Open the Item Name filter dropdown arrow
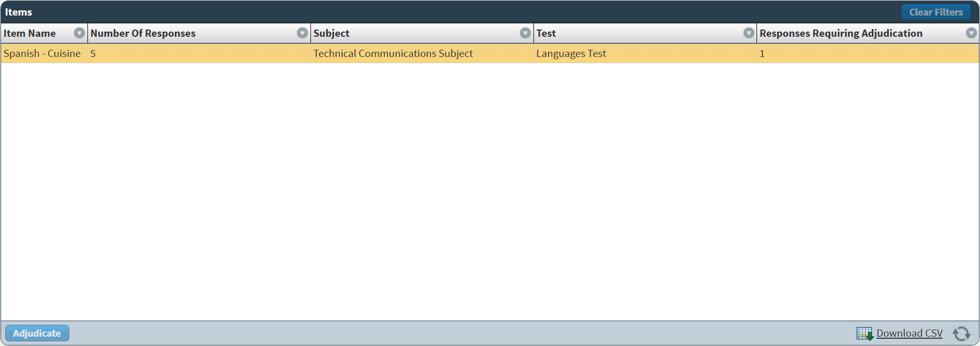The image size is (980, 346). [79, 33]
